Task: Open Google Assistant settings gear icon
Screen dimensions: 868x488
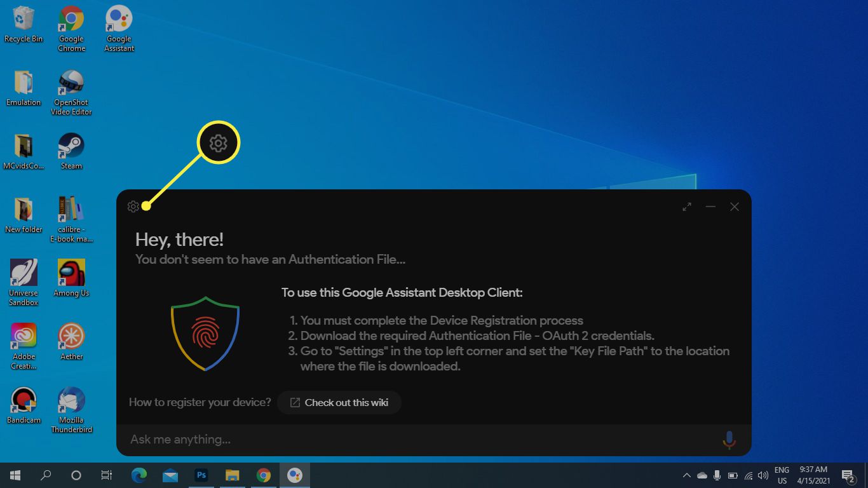Action: (x=133, y=207)
